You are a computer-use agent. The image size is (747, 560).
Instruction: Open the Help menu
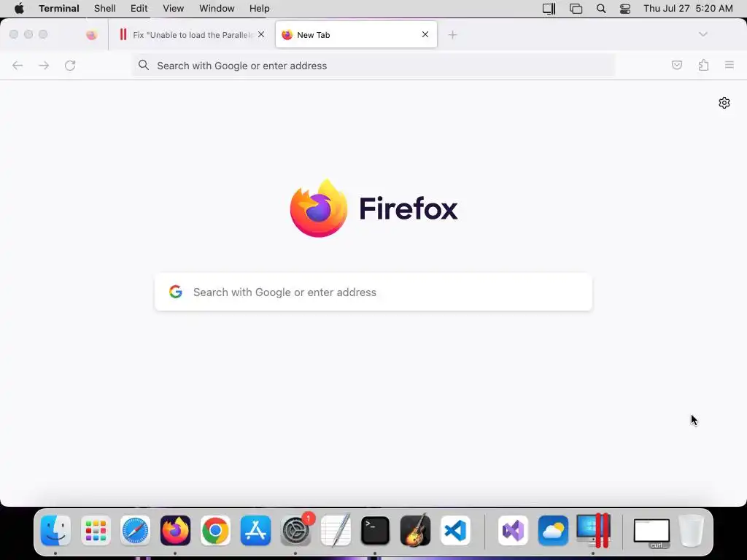tap(260, 9)
